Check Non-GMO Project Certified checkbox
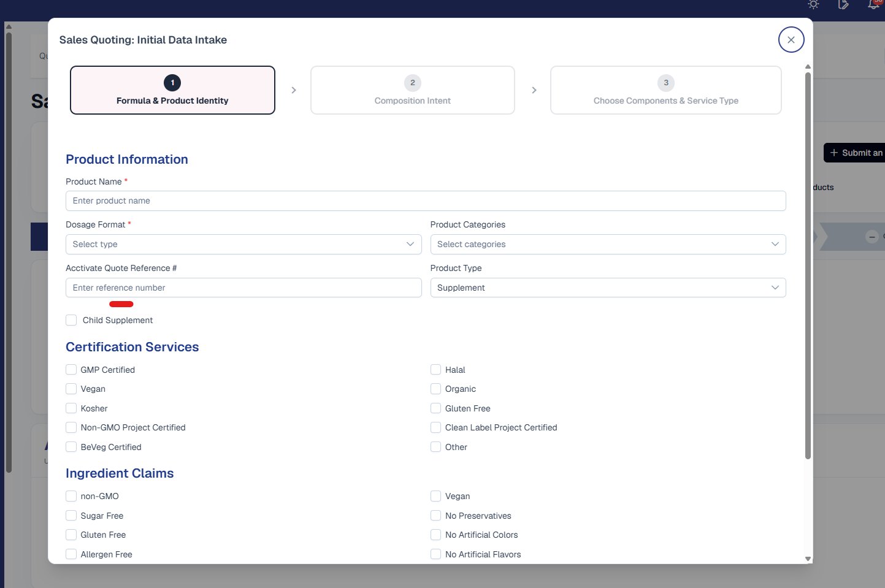The width and height of the screenshot is (885, 588). (x=71, y=427)
